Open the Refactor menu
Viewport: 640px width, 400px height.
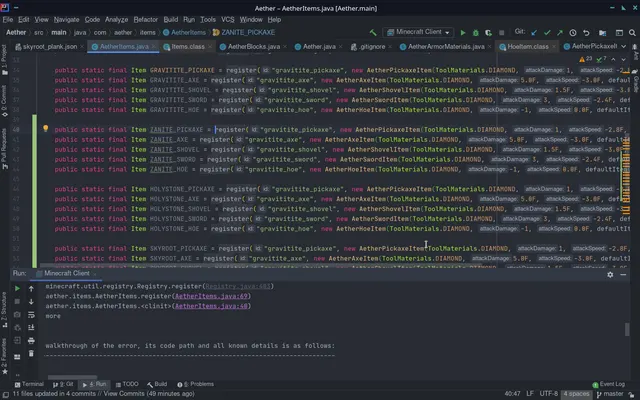tap(146, 20)
